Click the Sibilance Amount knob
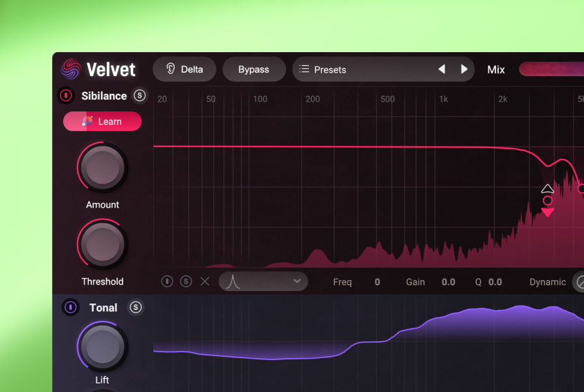 point(103,167)
